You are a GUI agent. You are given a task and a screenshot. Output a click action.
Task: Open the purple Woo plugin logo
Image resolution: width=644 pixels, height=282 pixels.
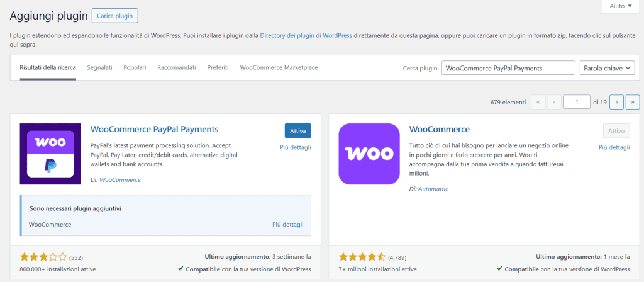point(369,154)
